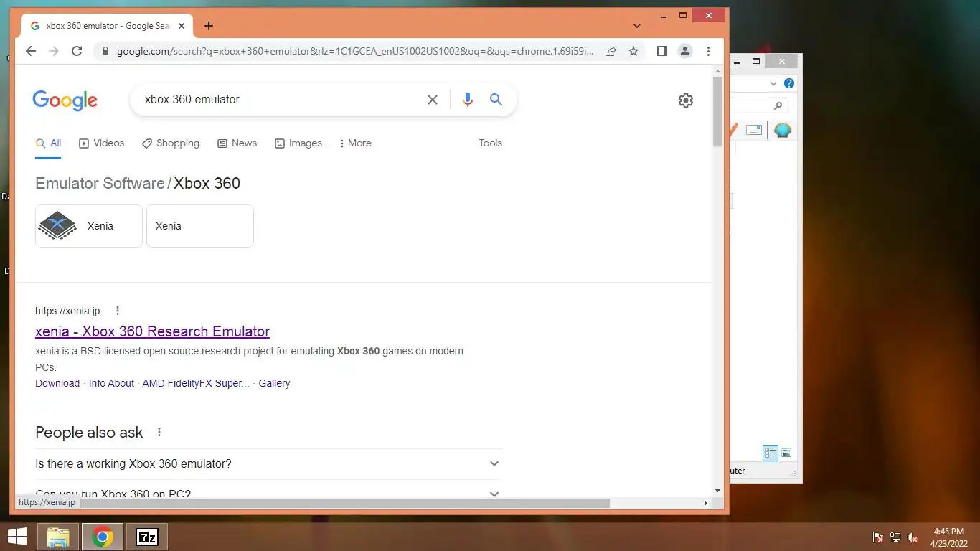Open Chrome's three-dot menu

[x=708, y=51]
